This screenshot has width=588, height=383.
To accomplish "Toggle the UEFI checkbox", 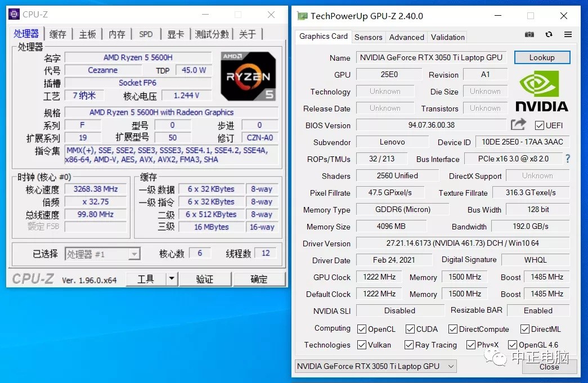I will click(x=540, y=125).
